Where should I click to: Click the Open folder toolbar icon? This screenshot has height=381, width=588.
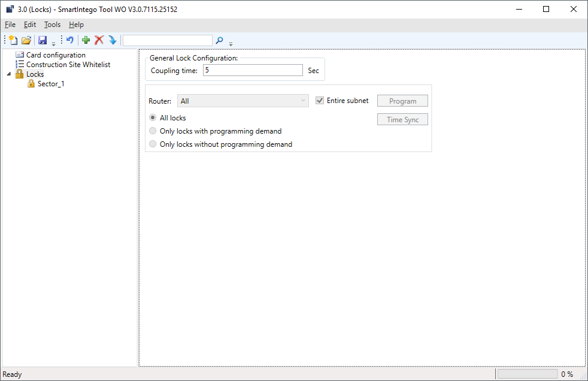(26, 40)
